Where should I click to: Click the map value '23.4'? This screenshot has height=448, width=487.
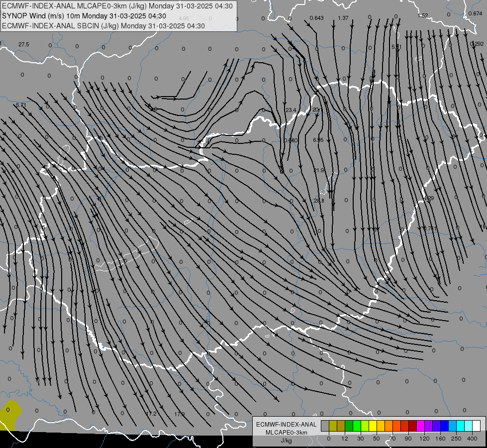click(x=291, y=110)
